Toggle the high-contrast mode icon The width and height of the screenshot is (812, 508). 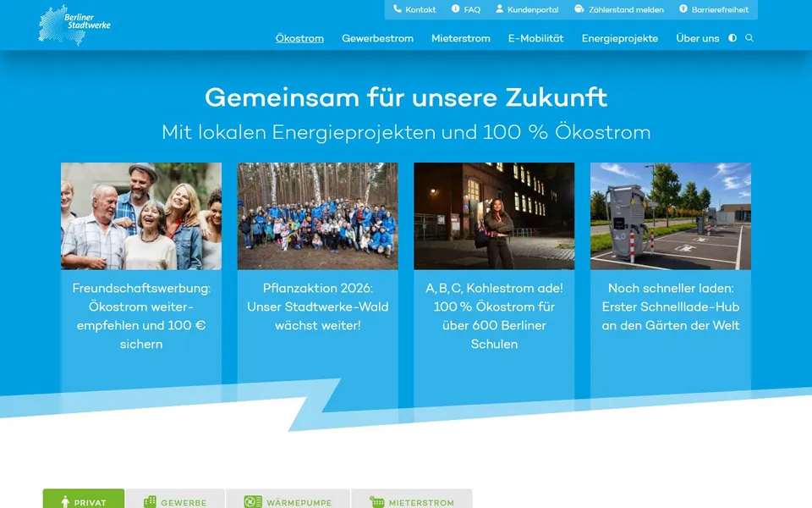[732, 38]
